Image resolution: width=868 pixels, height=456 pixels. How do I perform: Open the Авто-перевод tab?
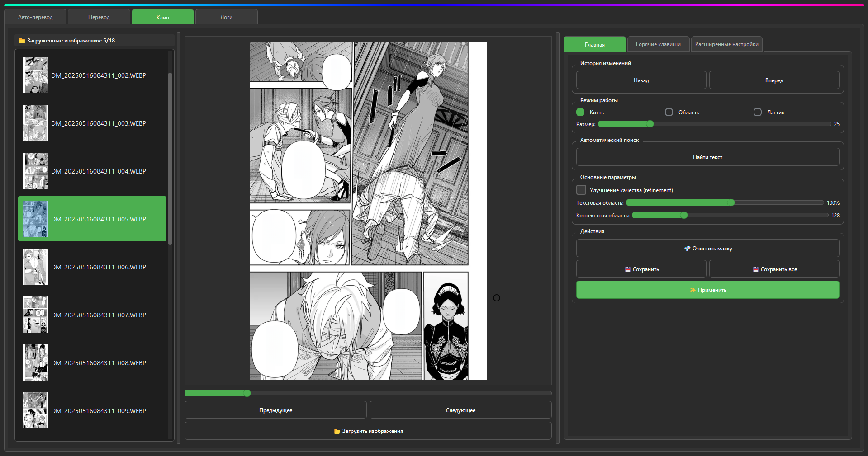35,17
